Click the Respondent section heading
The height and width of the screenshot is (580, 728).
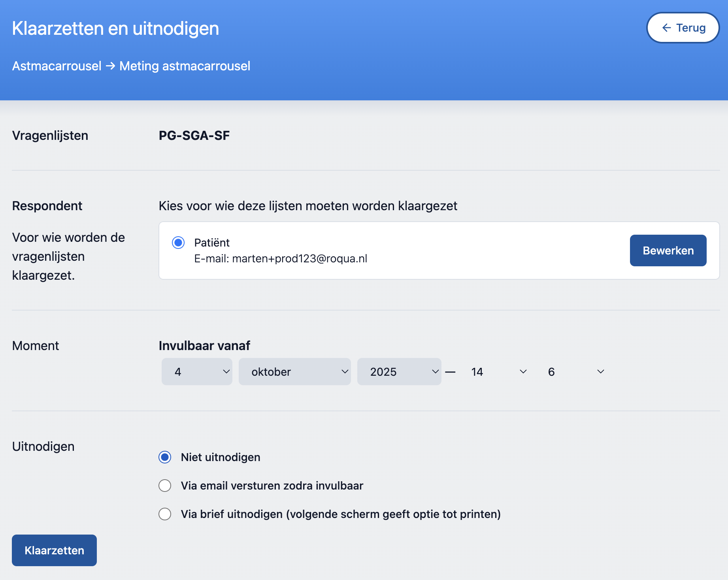click(x=47, y=206)
